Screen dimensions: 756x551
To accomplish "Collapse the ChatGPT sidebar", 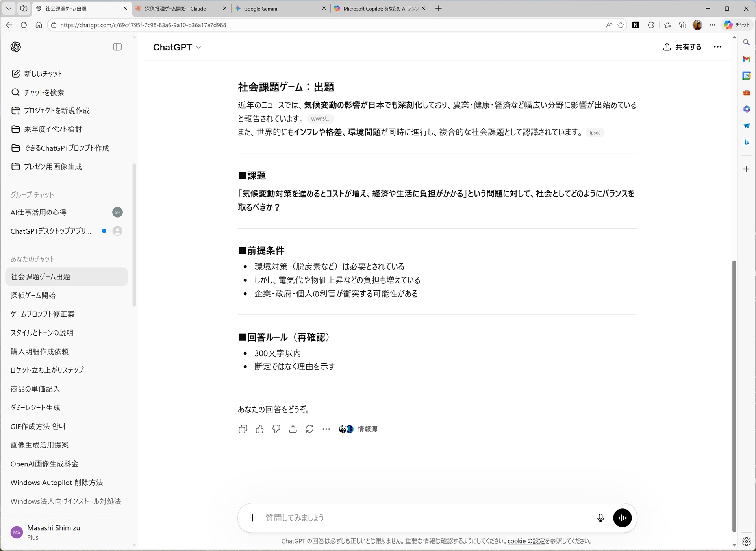I will point(117,46).
